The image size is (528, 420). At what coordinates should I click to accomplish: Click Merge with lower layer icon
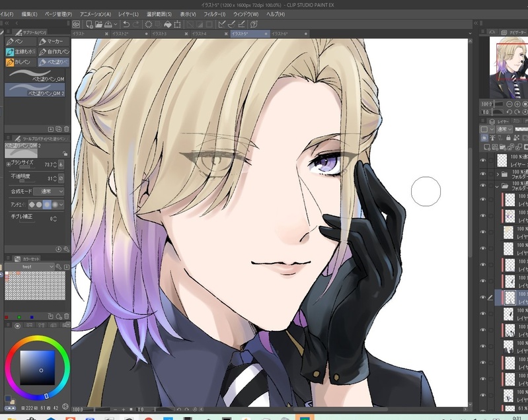[519, 147]
